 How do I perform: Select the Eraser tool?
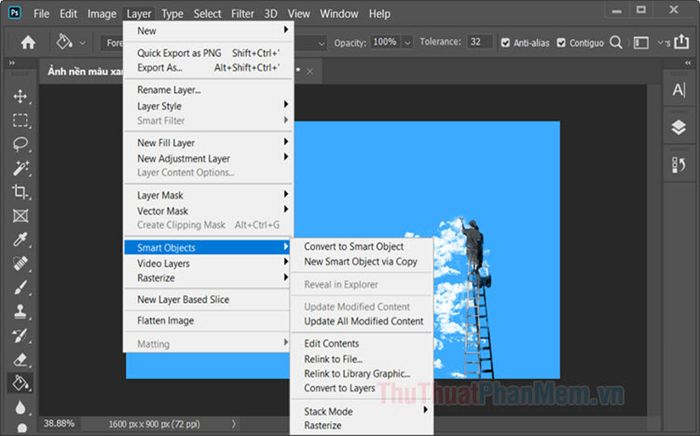(20, 360)
